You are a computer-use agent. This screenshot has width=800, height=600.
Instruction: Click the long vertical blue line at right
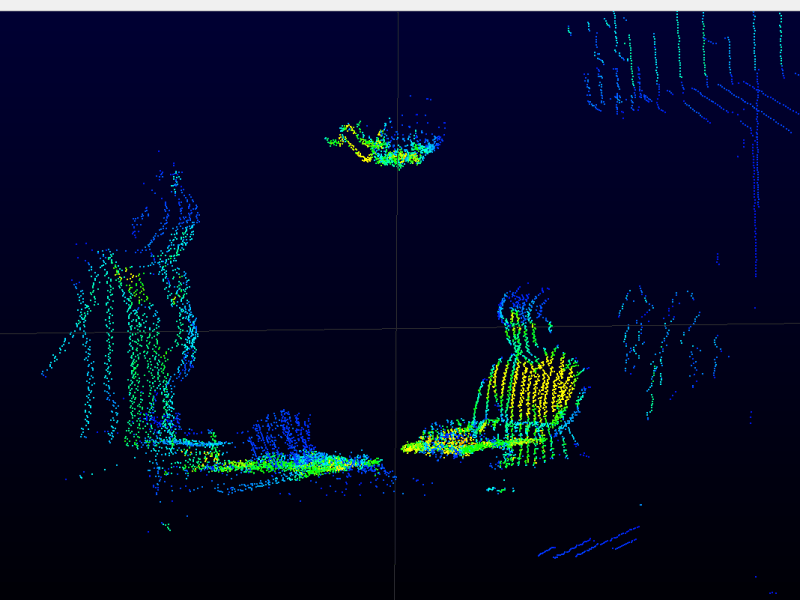click(x=756, y=200)
